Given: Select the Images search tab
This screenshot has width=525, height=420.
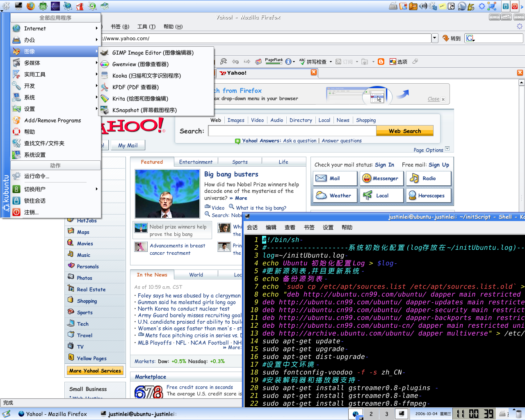Looking at the screenshot, I should point(236,120).
